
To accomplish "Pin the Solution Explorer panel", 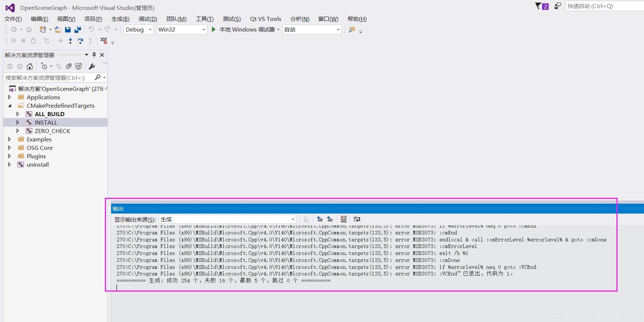I will point(94,55).
